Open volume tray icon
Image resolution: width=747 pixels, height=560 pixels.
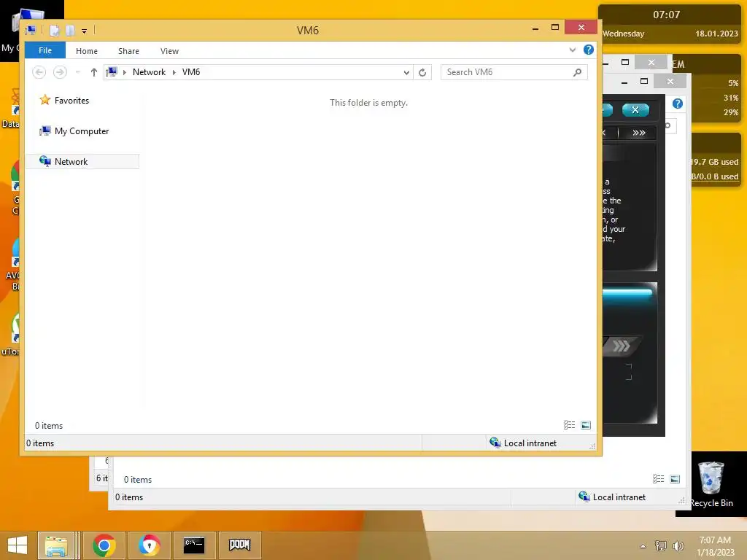tap(678, 545)
